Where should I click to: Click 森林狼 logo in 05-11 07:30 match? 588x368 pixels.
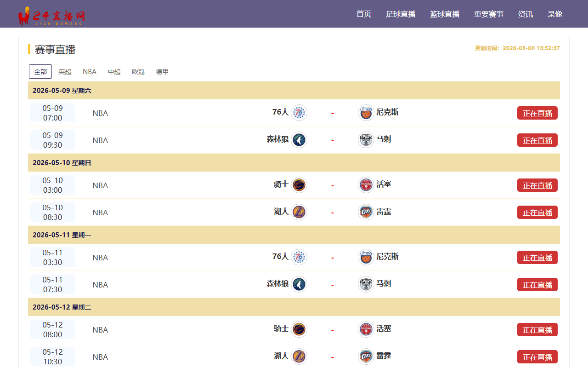[x=299, y=284]
